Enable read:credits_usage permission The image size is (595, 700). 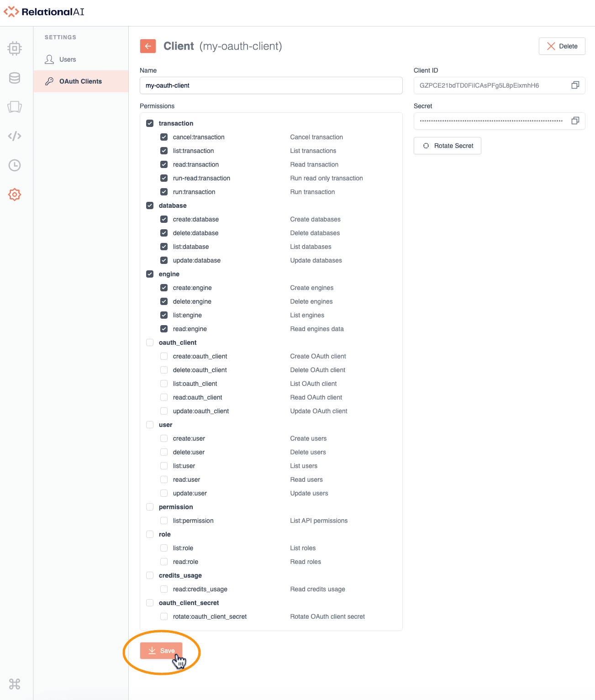pos(164,589)
